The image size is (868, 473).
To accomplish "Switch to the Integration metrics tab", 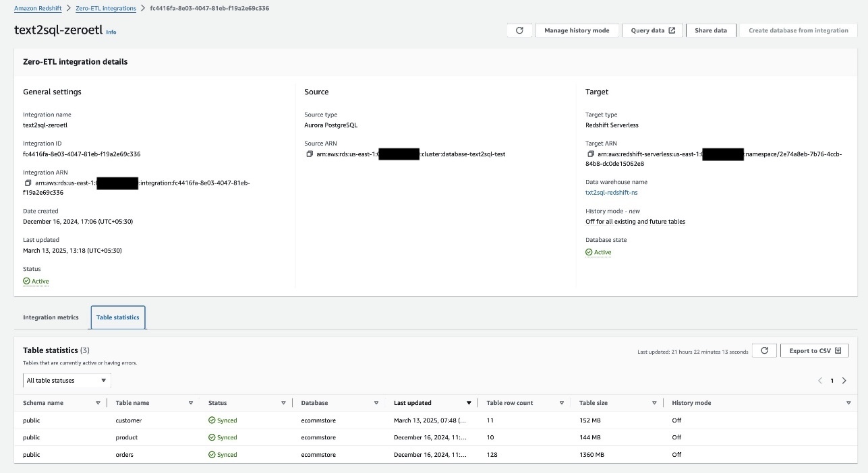I will click(x=51, y=317).
